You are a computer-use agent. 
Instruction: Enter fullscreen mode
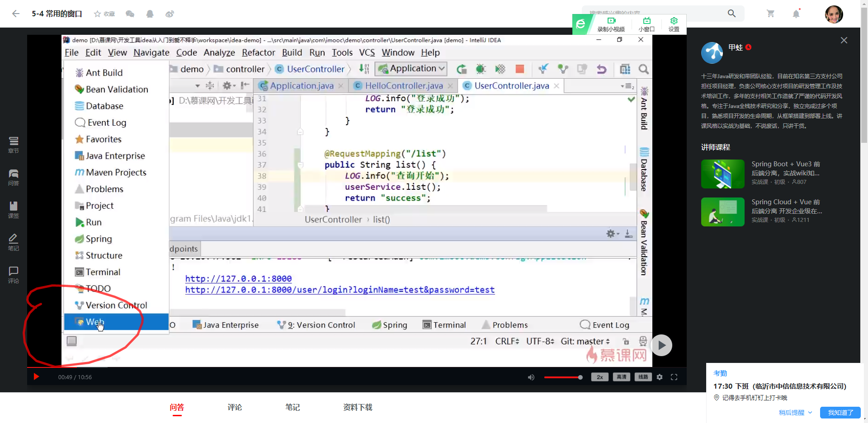click(x=674, y=377)
